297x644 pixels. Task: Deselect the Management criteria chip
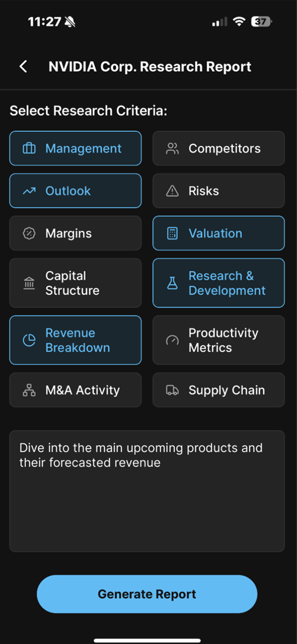coord(75,148)
